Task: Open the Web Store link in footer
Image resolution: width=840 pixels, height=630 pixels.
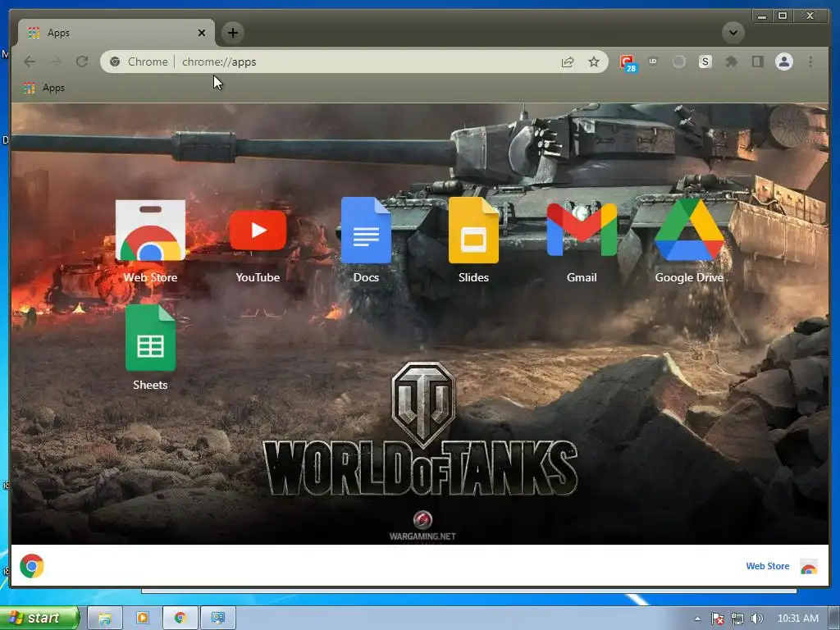Action: pyautogui.click(x=767, y=566)
